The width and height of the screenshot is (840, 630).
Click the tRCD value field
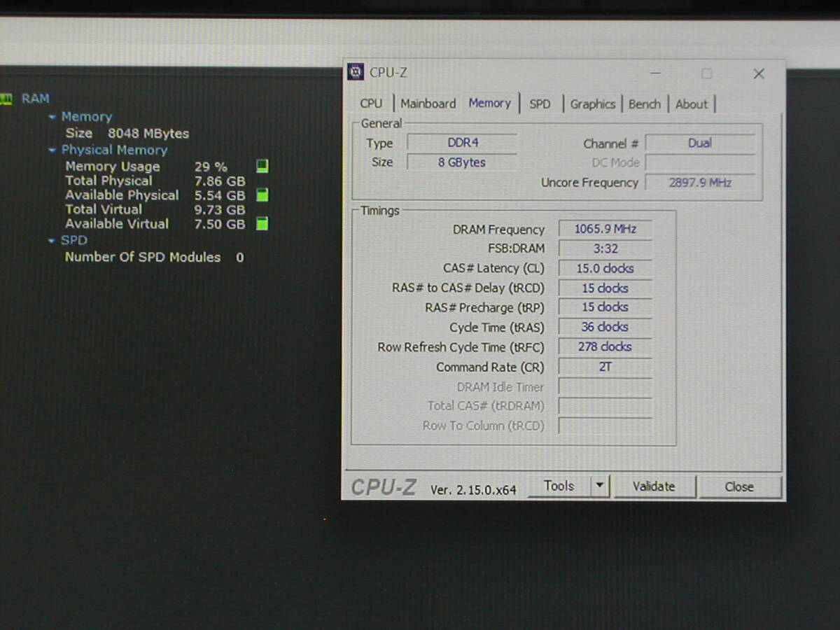tap(605, 288)
